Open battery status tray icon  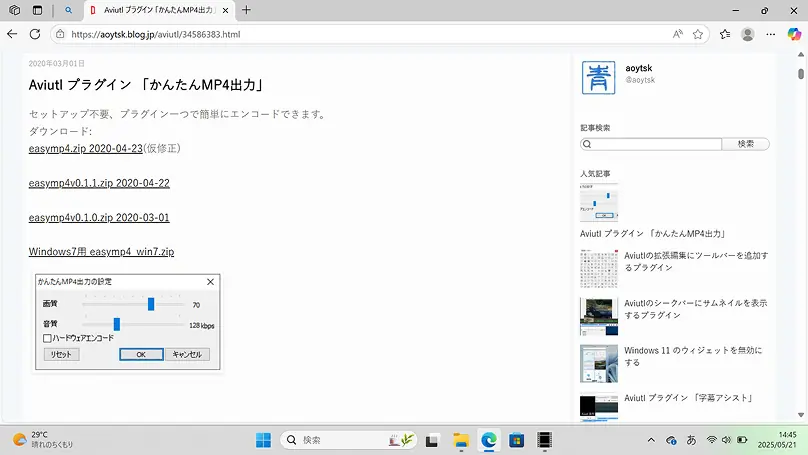tap(742, 440)
